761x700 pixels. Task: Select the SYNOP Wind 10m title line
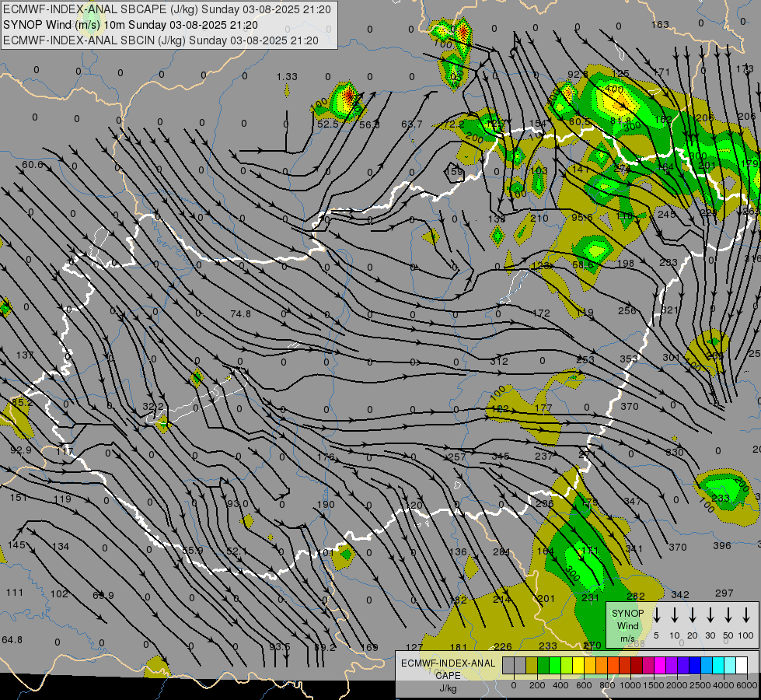tap(131, 25)
